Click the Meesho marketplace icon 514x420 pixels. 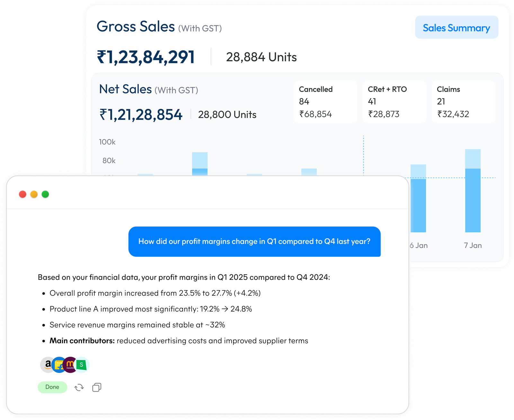tap(70, 365)
